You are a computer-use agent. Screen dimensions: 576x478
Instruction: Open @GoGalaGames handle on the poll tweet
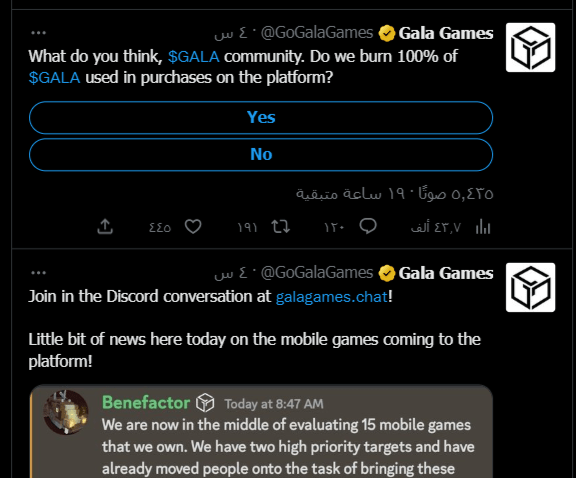317,33
